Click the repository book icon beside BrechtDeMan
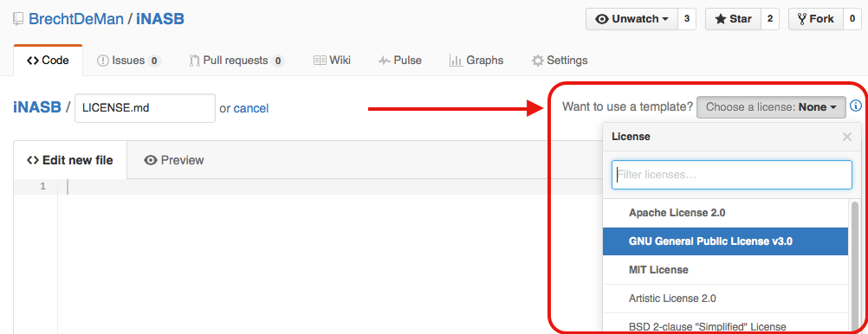 click(x=18, y=19)
